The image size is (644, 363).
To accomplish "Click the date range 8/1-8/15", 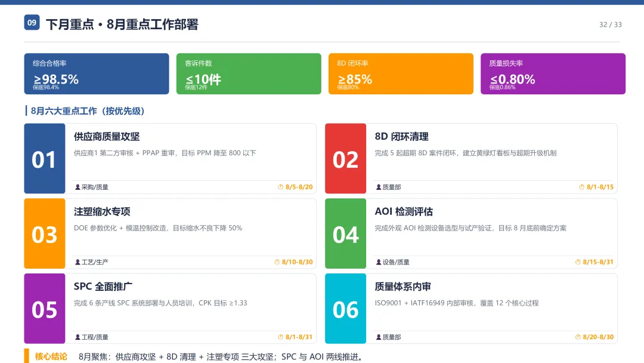I will (x=600, y=187).
